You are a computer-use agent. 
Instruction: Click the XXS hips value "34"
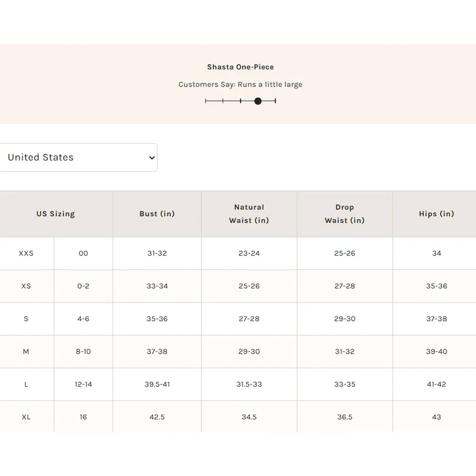(436, 253)
